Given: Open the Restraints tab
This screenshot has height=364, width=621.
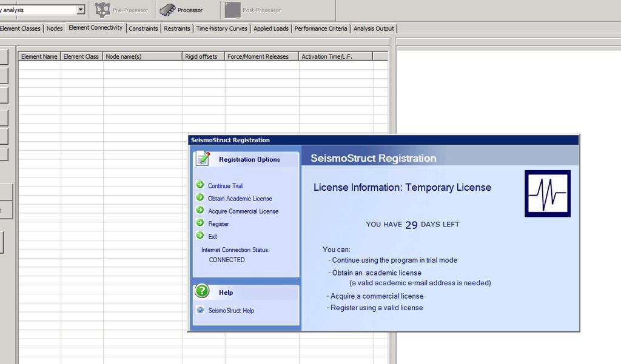Looking at the screenshot, I should (177, 28).
